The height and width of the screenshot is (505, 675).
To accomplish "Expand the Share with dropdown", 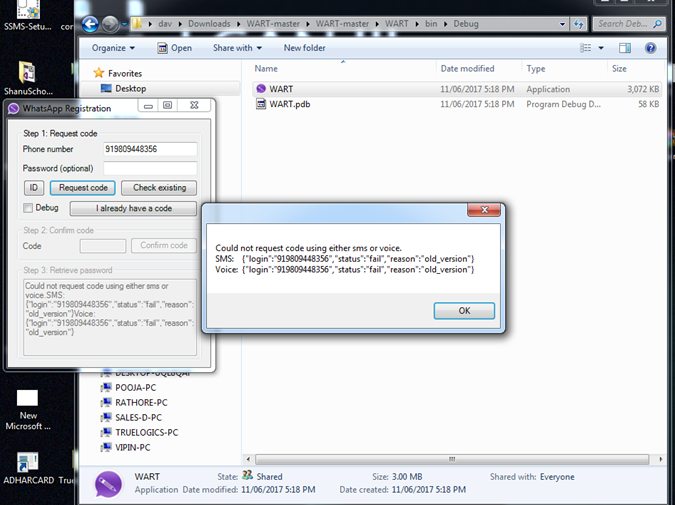I will pos(237,48).
